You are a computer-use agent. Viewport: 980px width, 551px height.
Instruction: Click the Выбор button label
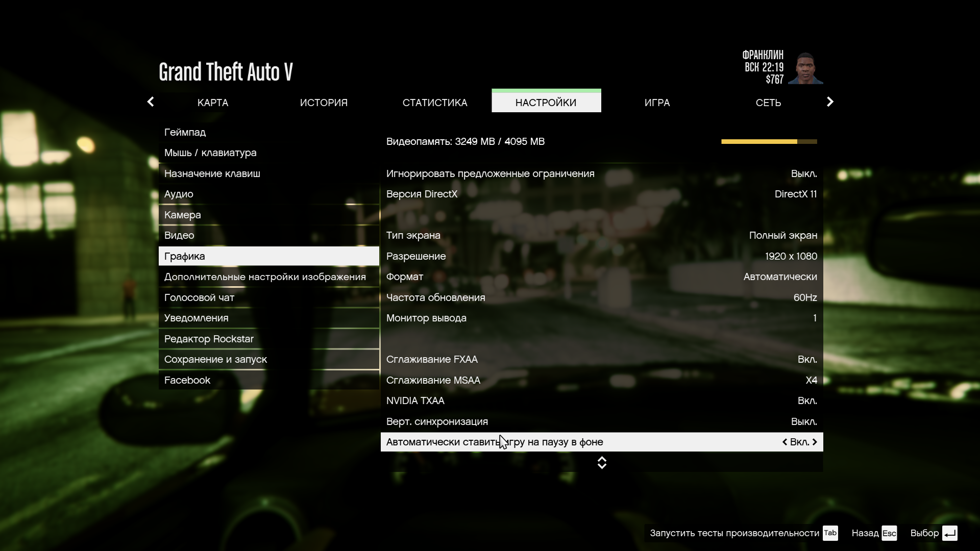coord(924,533)
